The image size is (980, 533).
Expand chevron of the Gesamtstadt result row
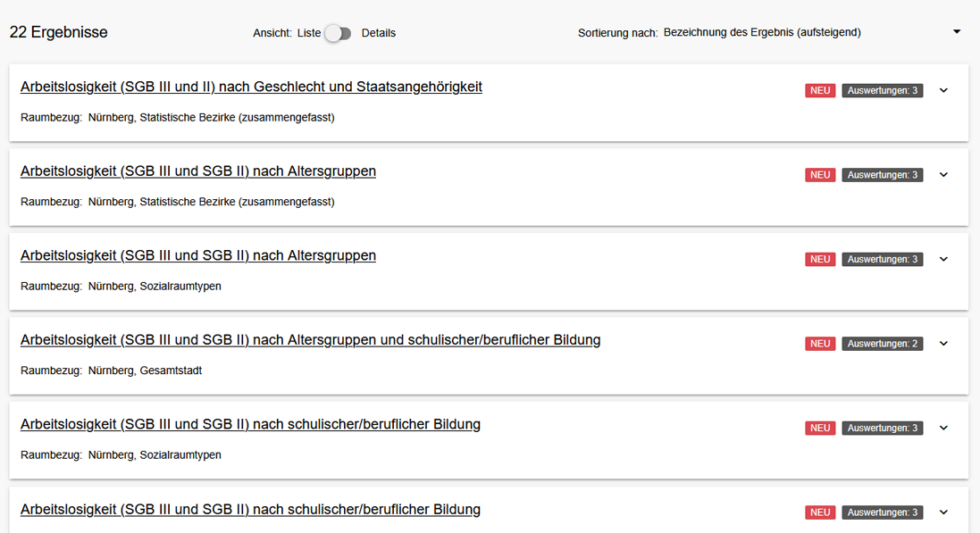[x=943, y=344]
